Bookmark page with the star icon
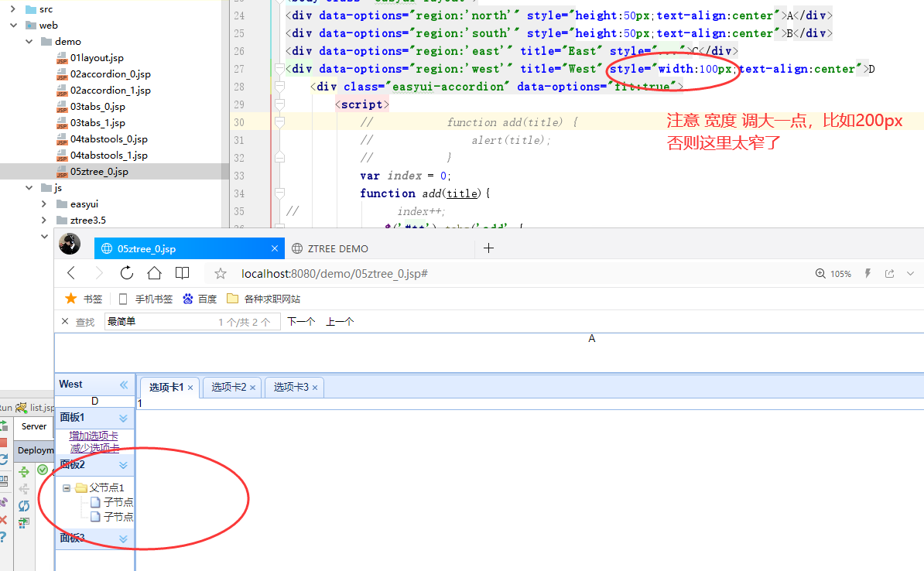This screenshot has width=924, height=571. tap(221, 273)
